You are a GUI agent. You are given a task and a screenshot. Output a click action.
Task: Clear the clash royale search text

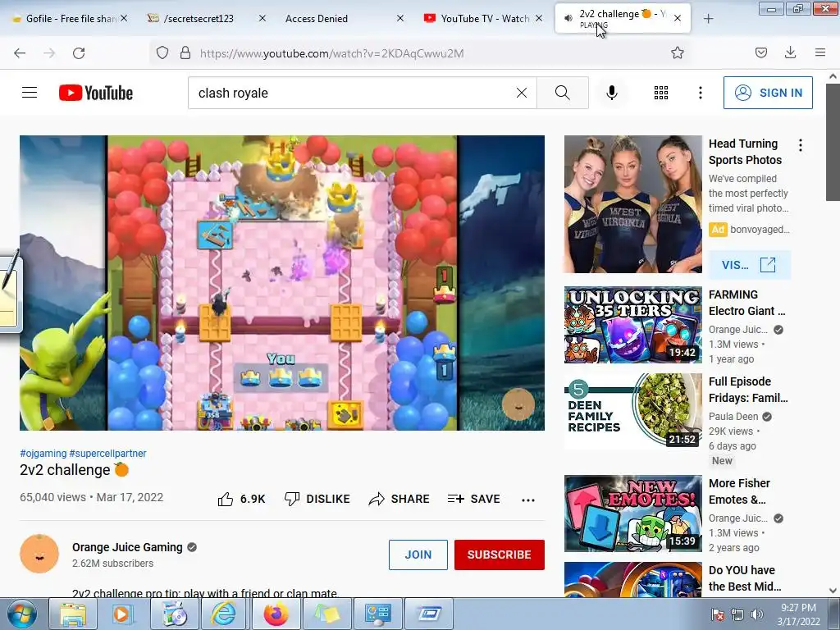tap(521, 93)
